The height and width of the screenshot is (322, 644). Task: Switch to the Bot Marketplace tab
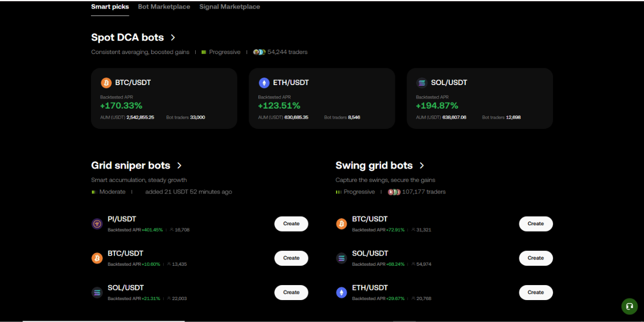(164, 7)
